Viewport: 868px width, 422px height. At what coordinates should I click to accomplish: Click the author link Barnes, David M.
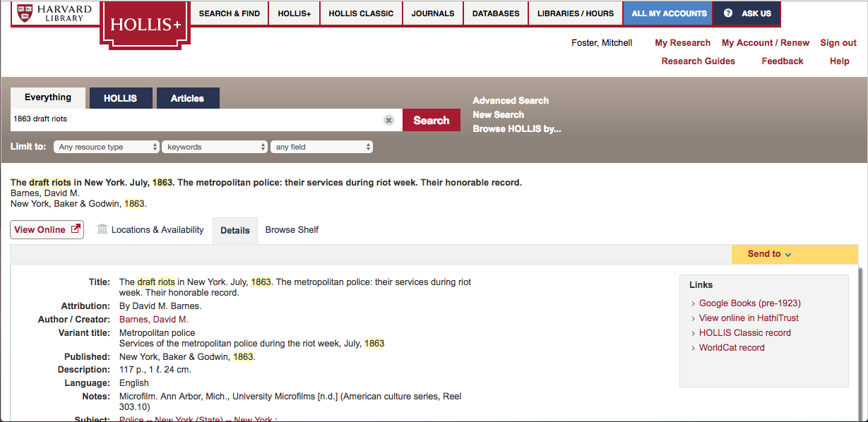coord(154,320)
